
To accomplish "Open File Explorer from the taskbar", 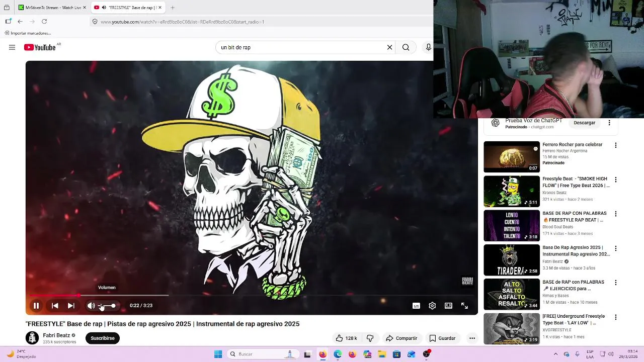I will coord(382,354).
